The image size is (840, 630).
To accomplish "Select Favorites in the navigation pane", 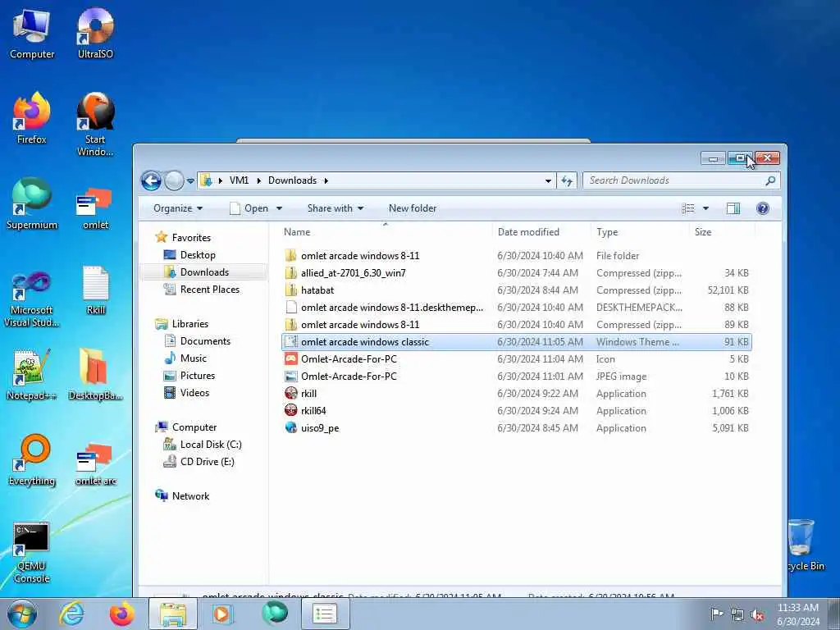I will click(191, 237).
